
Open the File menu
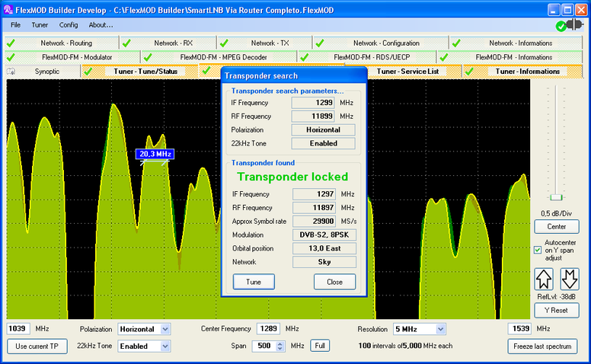point(15,25)
